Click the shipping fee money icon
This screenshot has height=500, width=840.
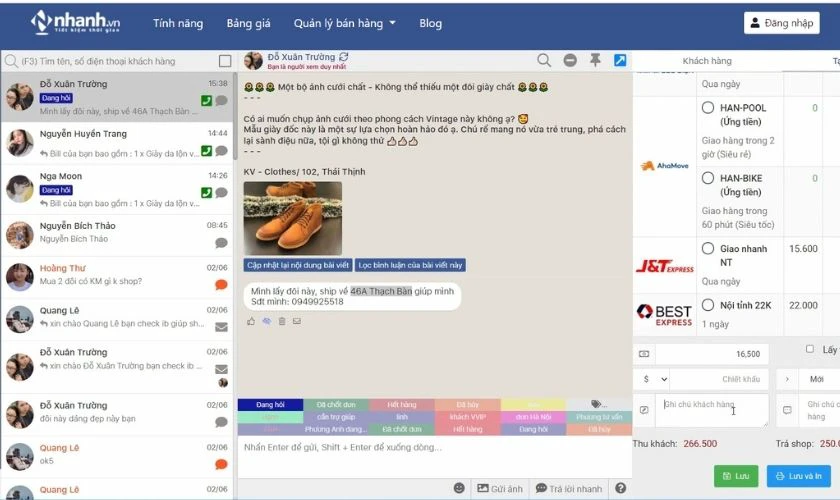644,354
